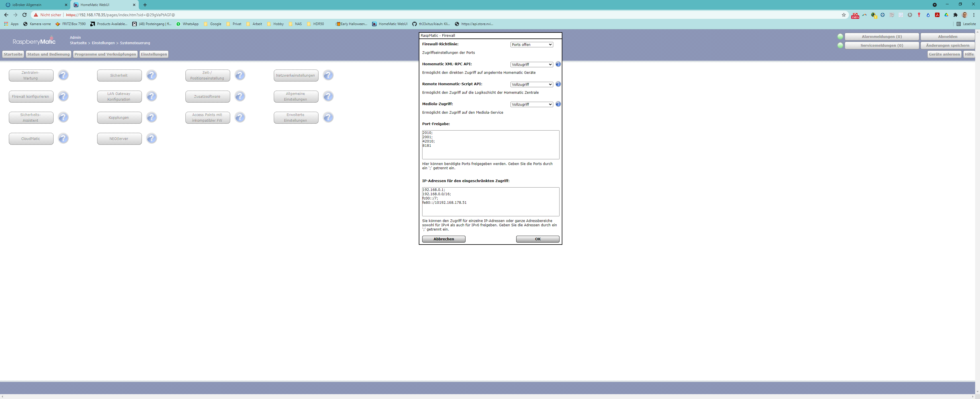Image resolution: width=980 pixels, height=399 pixels.
Task: Click help icon next to Zentralen-Wartung
Action: 64,76
